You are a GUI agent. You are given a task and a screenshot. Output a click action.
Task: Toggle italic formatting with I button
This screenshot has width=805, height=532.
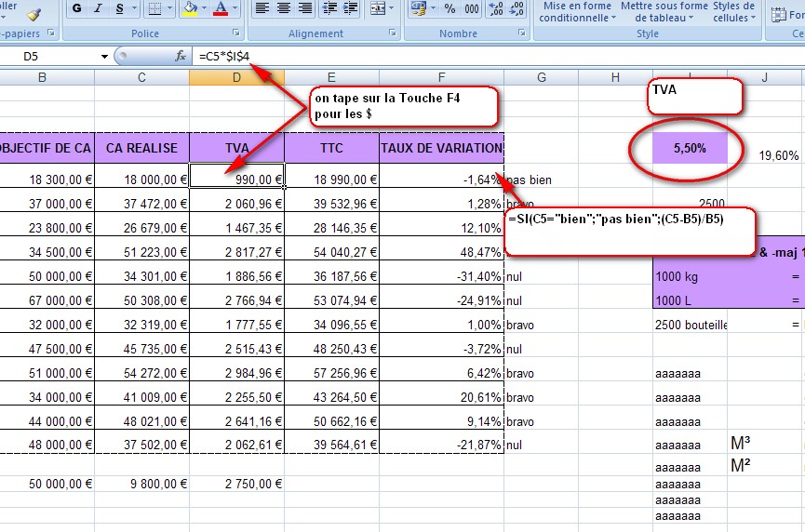click(x=98, y=8)
